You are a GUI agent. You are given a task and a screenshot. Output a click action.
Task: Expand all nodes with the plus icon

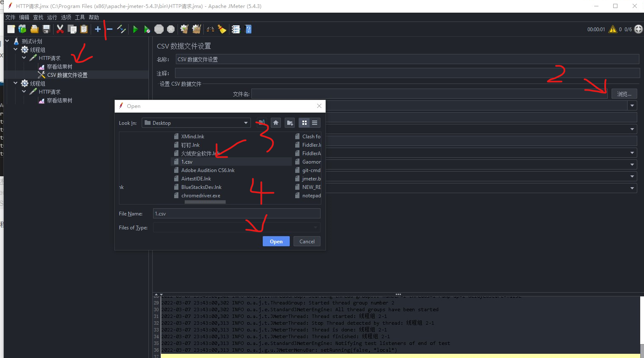tap(98, 29)
